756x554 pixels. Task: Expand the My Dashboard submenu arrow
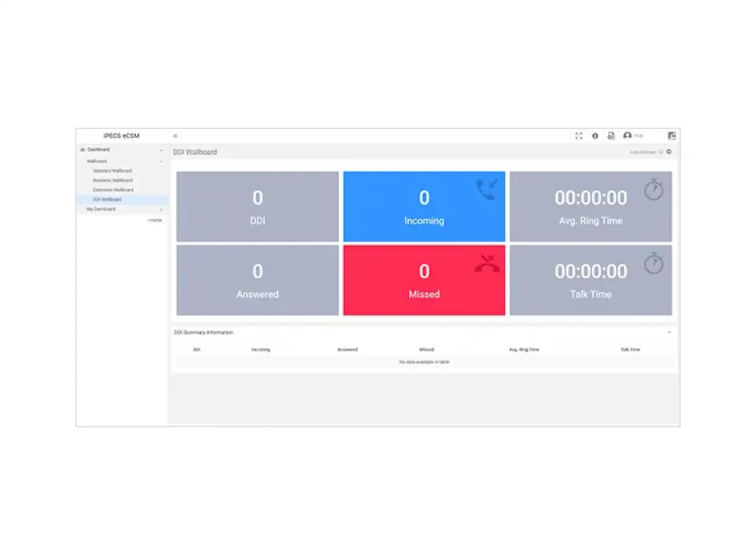coord(161,209)
